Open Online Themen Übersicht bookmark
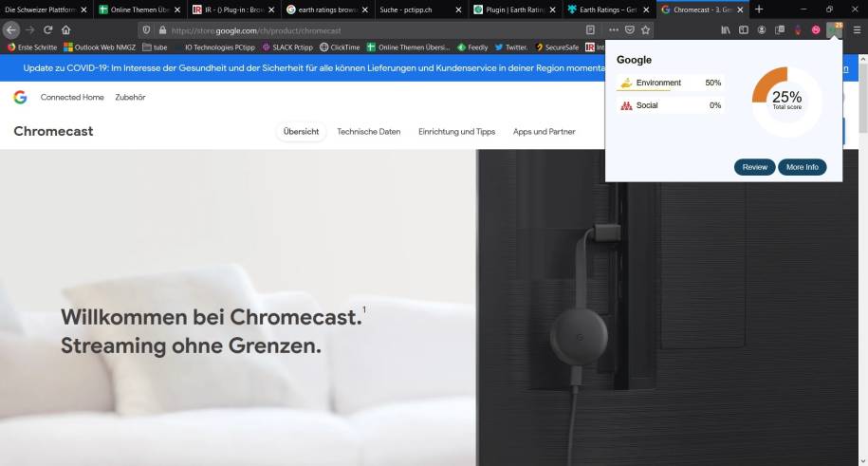 click(409, 47)
